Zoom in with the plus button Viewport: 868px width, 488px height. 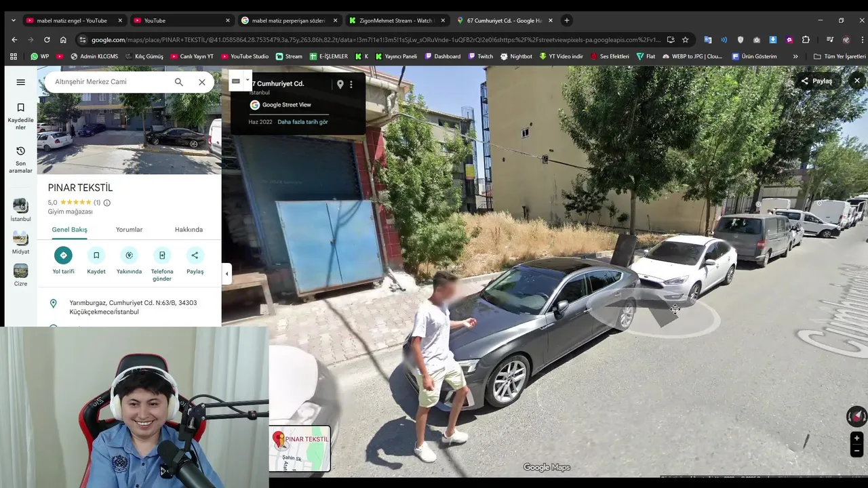click(856, 439)
